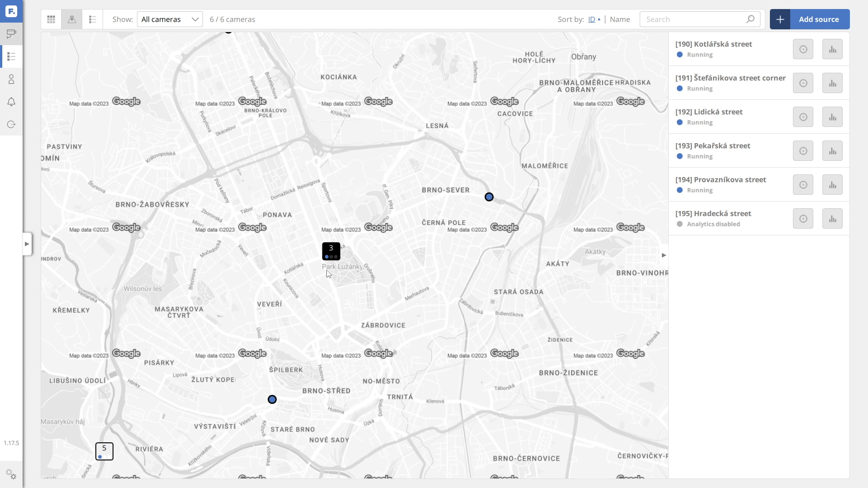The image size is (868, 488).
Task: Expand the left sidebar panel arrow
Action: point(27,244)
